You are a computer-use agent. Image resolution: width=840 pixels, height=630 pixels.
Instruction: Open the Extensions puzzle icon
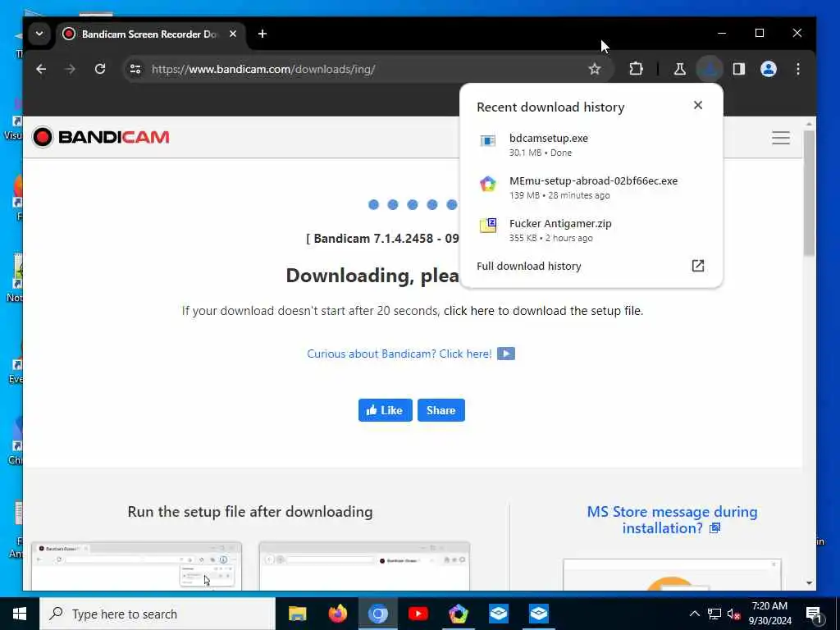click(x=636, y=69)
